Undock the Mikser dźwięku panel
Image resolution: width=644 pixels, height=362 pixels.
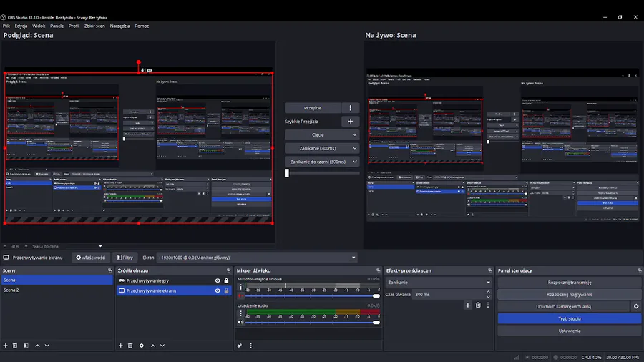point(379,270)
